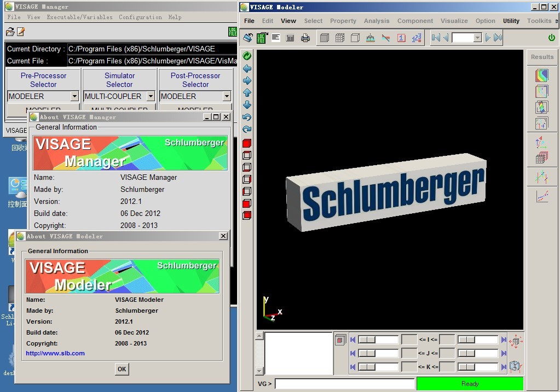Click the green power icon in Modeler
Screen dimensions: 560x392
tap(551, 38)
